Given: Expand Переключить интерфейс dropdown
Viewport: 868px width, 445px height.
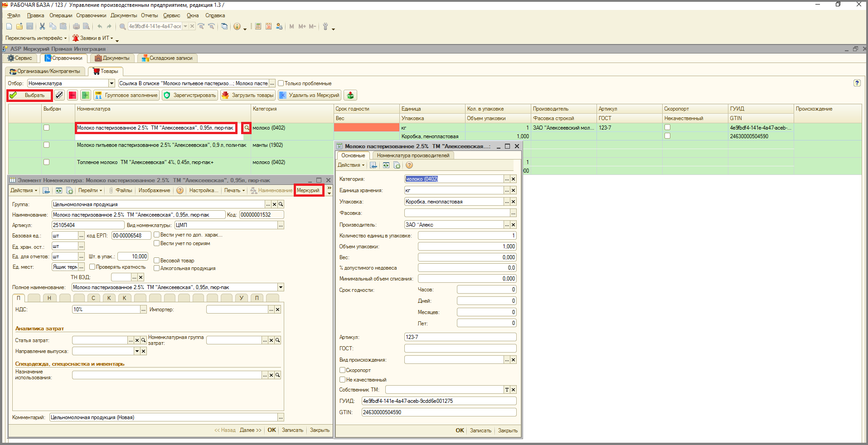Looking at the screenshot, I should tap(36, 38).
